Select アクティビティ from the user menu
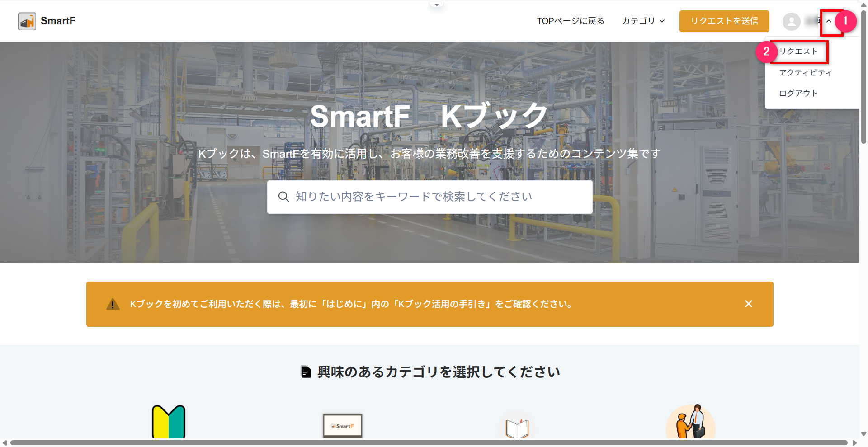868x447 pixels. click(805, 73)
